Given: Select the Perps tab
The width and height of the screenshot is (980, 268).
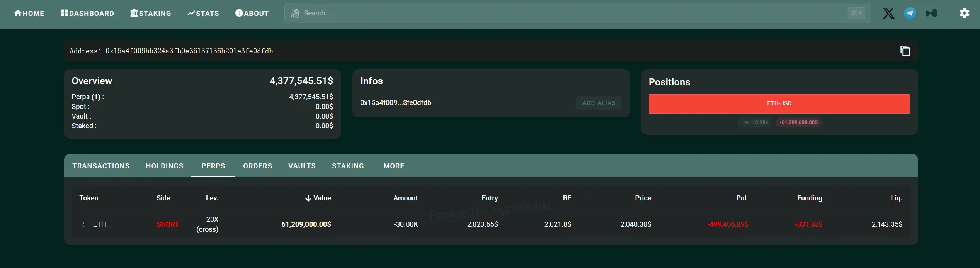Looking at the screenshot, I should point(213,166).
